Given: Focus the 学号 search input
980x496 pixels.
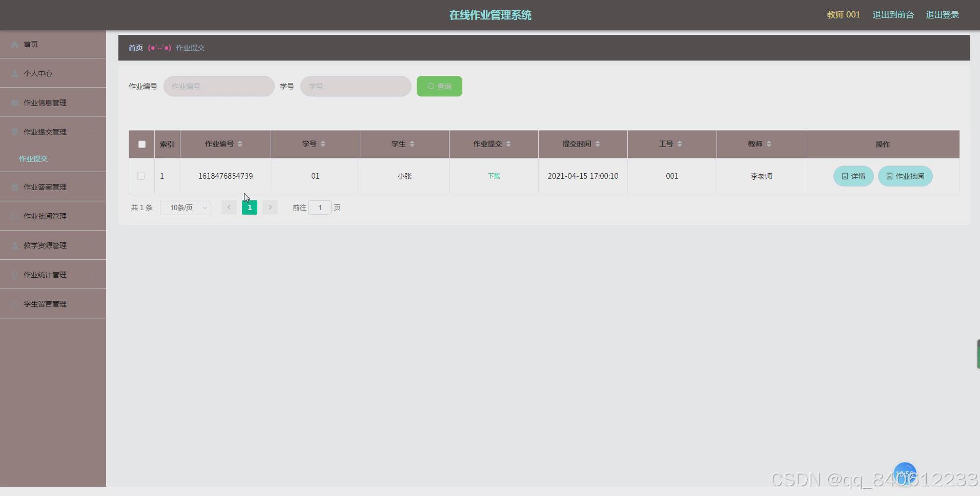Looking at the screenshot, I should (356, 86).
